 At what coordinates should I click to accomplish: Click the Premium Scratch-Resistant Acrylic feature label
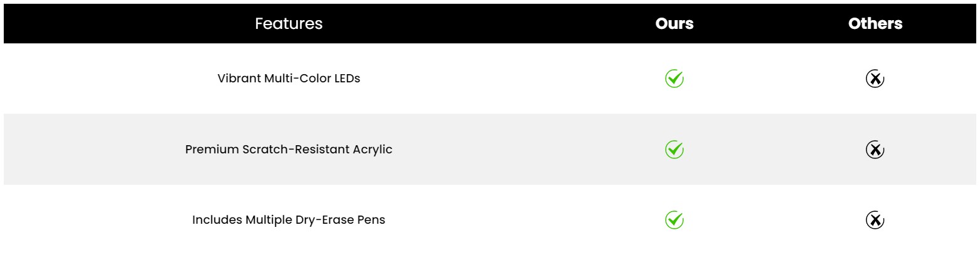coord(289,150)
